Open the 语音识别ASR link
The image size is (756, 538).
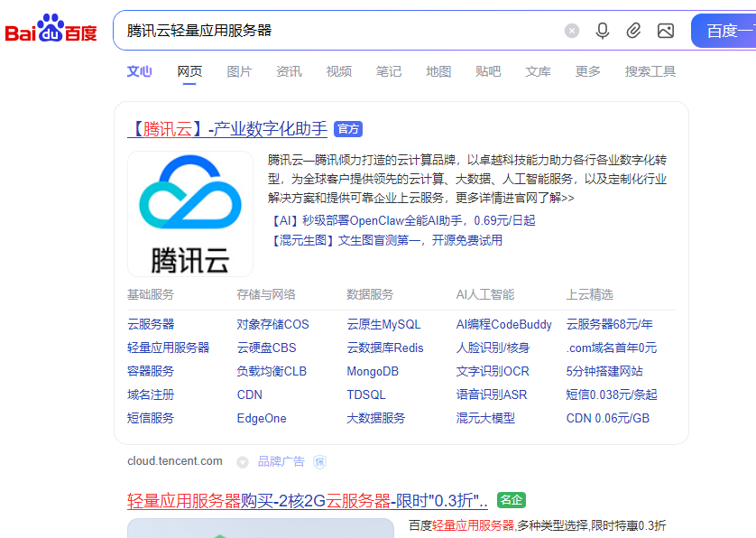(x=492, y=394)
